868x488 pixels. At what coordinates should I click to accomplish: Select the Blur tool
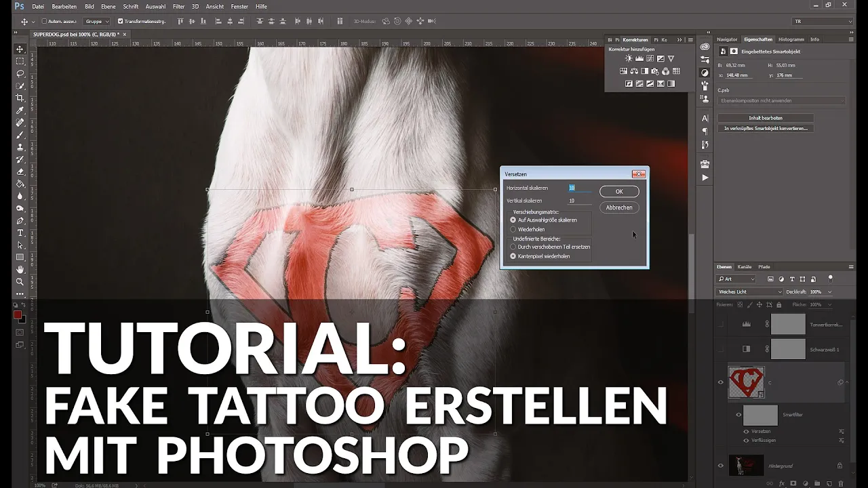[20, 196]
